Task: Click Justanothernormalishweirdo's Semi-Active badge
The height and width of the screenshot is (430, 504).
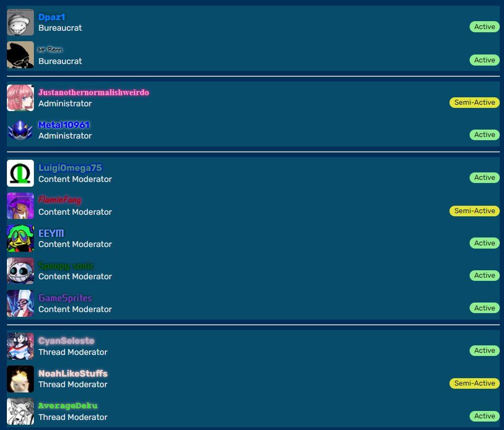Action: [474, 103]
